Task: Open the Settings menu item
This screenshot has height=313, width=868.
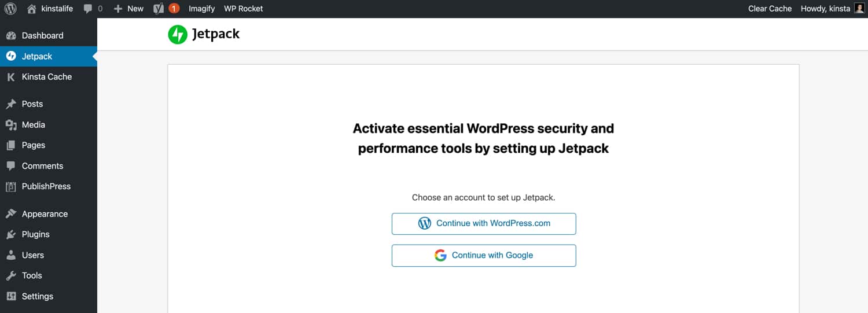Action: point(49,296)
